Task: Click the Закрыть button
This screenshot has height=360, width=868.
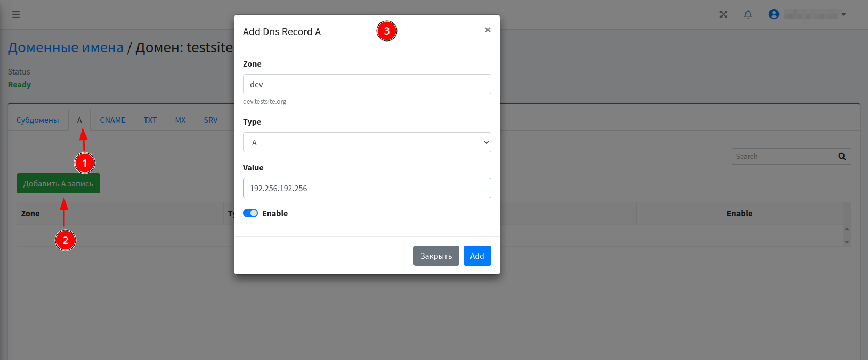Action: (436, 256)
